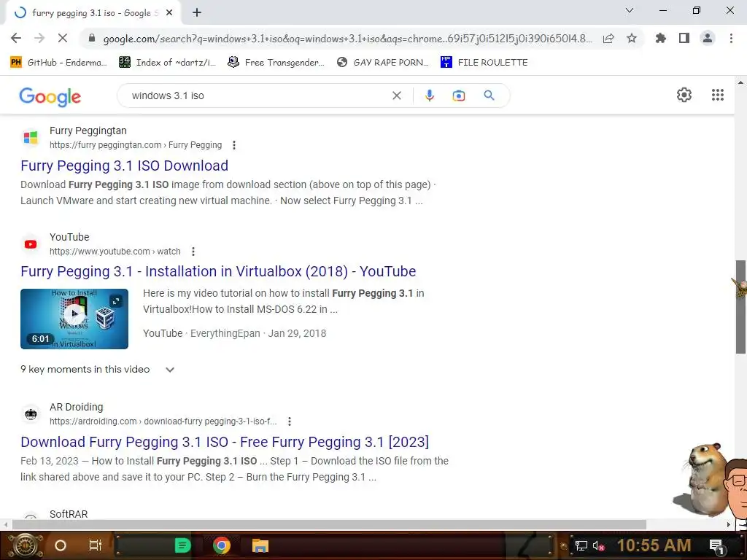Click the youtube.com › watch URL text
747x560 pixels.
point(115,252)
